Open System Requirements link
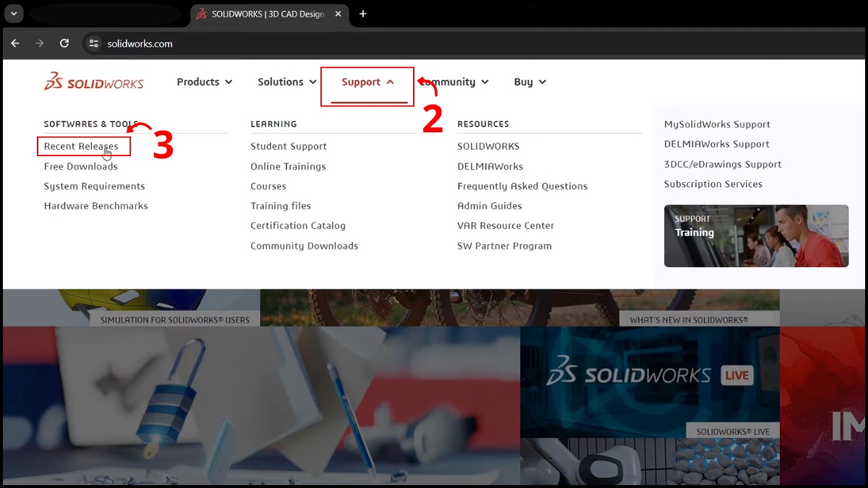The height and width of the screenshot is (488, 868). pyautogui.click(x=94, y=186)
